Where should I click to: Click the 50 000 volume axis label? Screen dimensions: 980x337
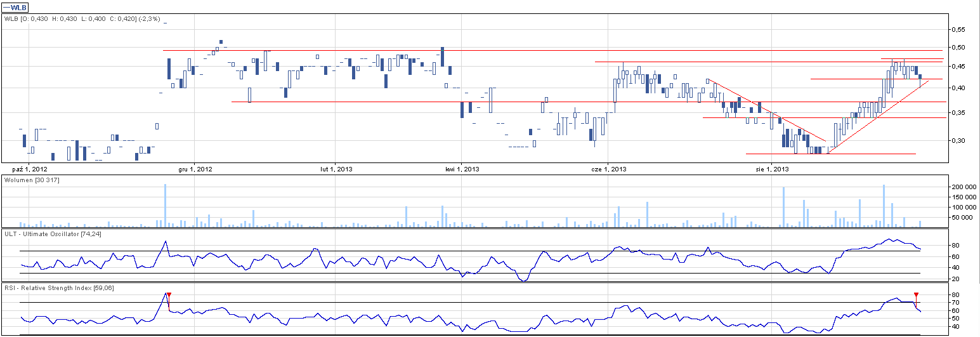(x=962, y=218)
